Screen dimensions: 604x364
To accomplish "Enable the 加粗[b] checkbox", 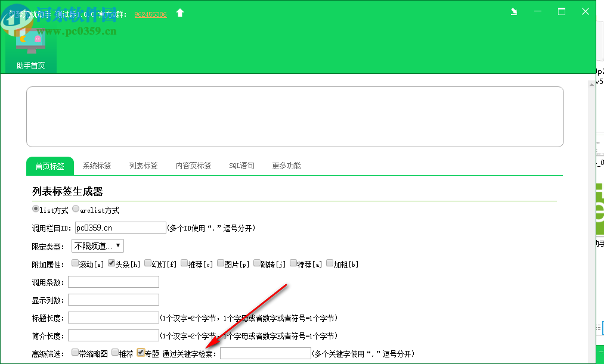I will pos(330,263).
